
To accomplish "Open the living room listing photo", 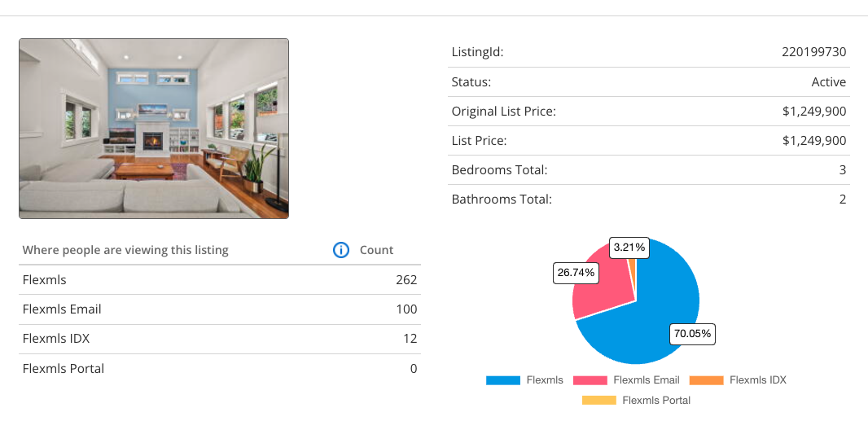I will [x=154, y=129].
